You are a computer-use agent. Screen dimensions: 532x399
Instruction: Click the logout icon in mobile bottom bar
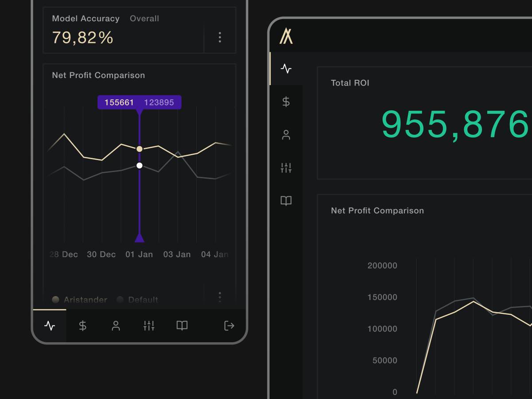(229, 326)
